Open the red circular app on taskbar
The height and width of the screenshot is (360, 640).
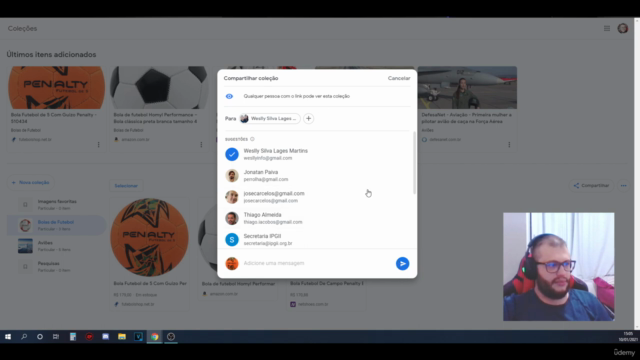(x=89, y=337)
